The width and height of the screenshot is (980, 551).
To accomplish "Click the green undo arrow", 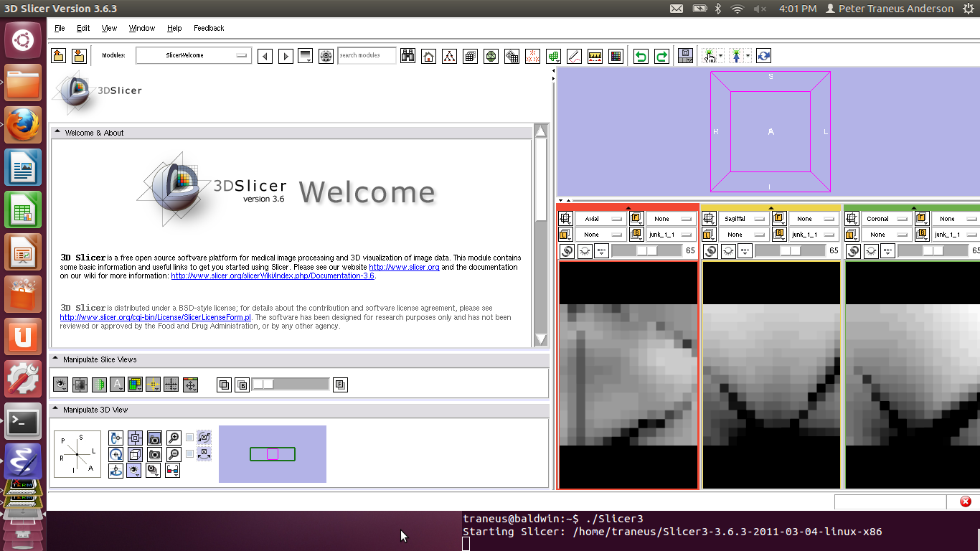I will [x=641, y=56].
